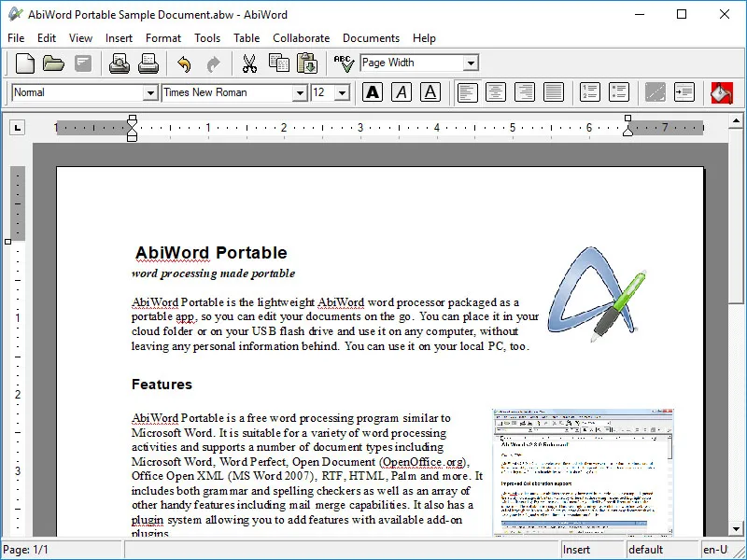Click the "en-U" language status entry
The width and height of the screenshot is (747, 560).
click(x=715, y=550)
